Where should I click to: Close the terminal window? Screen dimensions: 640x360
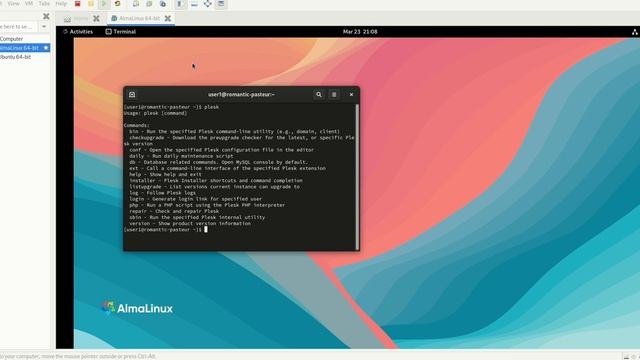click(351, 94)
